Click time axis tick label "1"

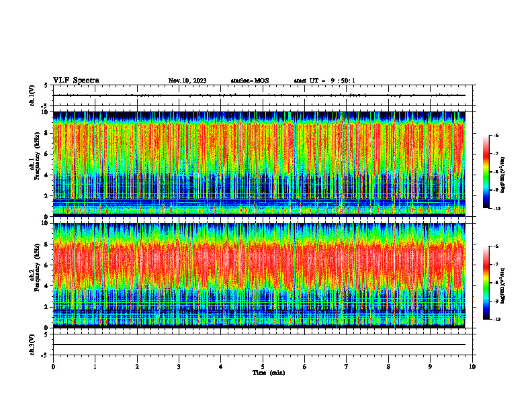pyautogui.click(x=95, y=367)
